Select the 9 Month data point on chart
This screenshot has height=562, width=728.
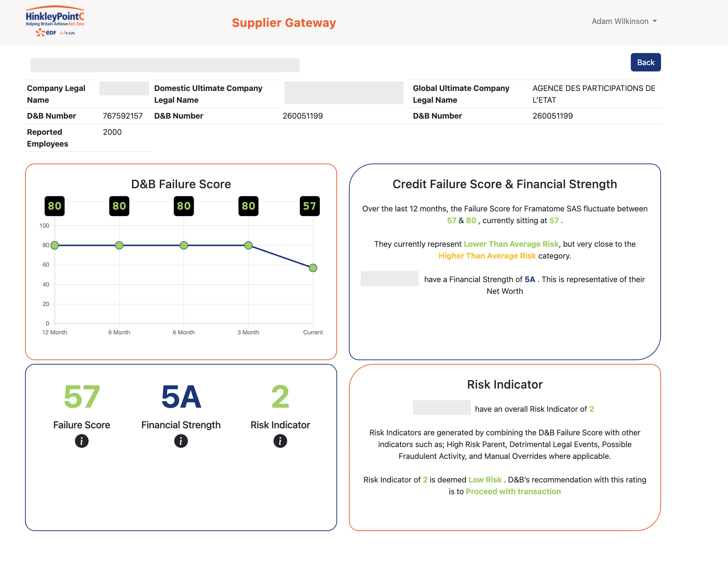point(119,245)
